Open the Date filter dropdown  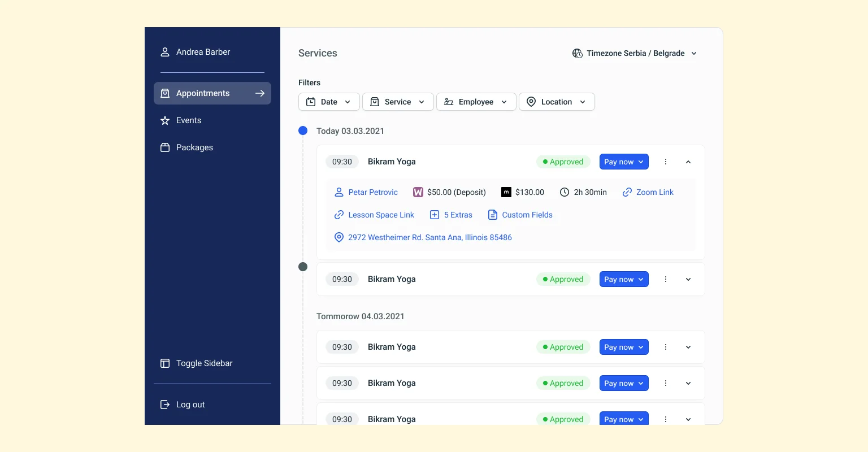coord(329,102)
